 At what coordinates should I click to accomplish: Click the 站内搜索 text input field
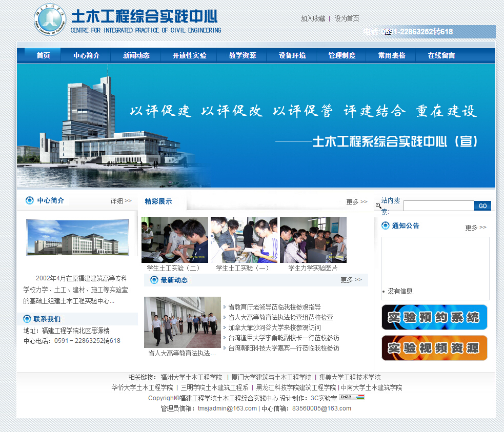point(438,205)
